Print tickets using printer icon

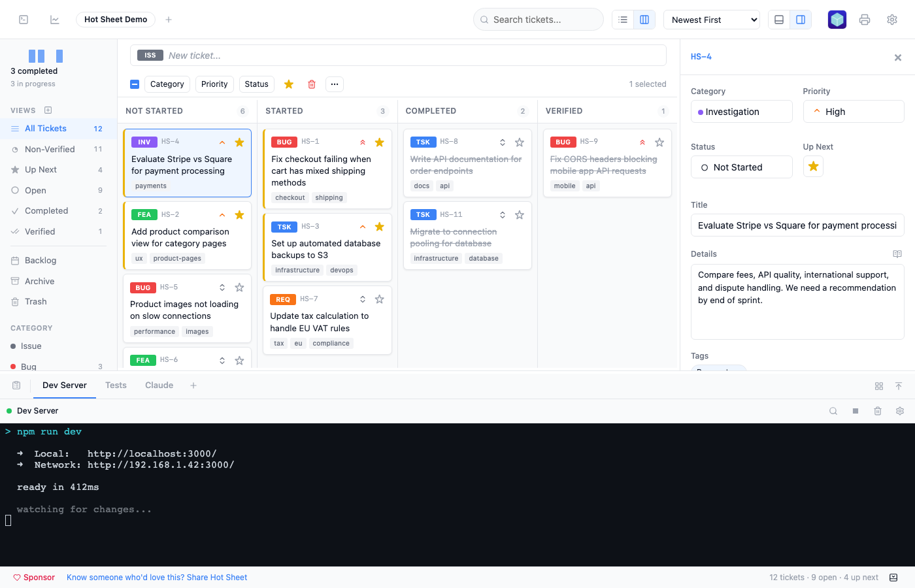pyautogui.click(x=865, y=20)
